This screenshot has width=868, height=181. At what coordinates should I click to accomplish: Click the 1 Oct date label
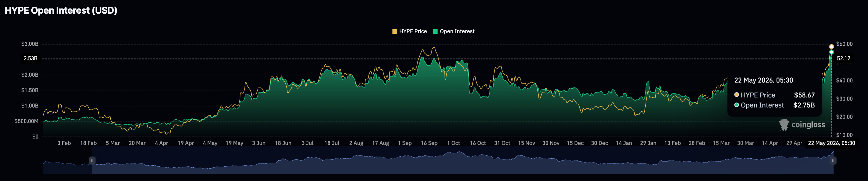(x=454, y=143)
